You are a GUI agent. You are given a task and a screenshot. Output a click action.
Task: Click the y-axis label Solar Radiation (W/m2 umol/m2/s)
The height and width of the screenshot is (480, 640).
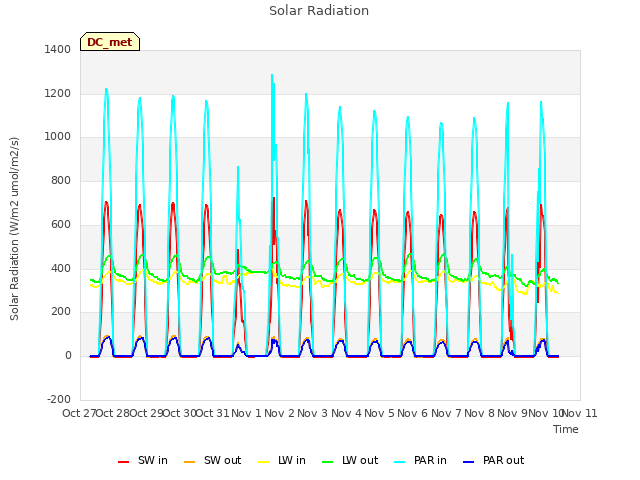point(14,229)
